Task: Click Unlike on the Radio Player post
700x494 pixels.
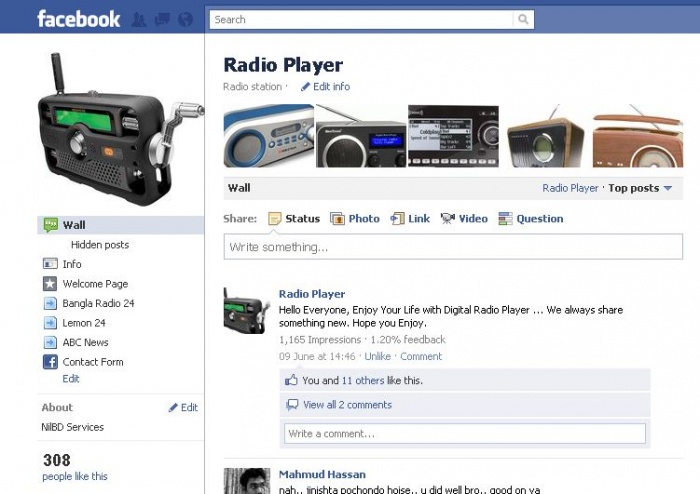Action: click(378, 357)
